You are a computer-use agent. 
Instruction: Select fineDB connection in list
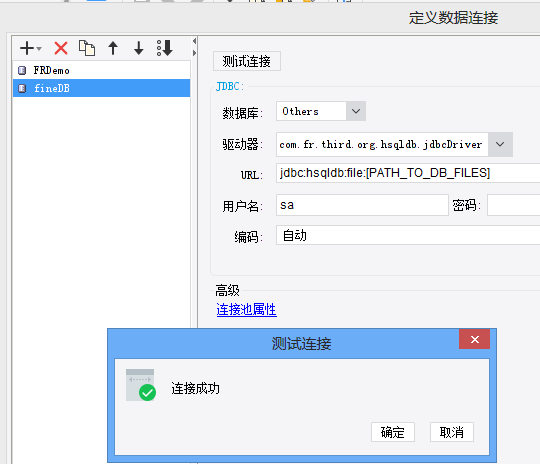coord(101,88)
